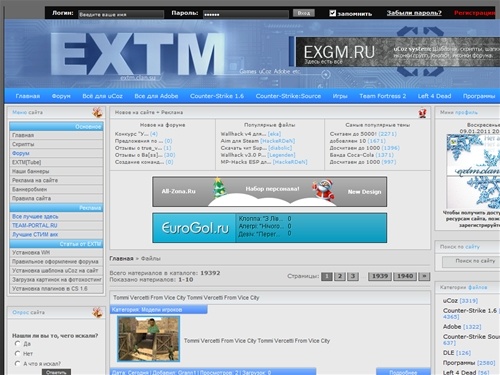Open the 'Забыли пароль?' link

coord(414,13)
